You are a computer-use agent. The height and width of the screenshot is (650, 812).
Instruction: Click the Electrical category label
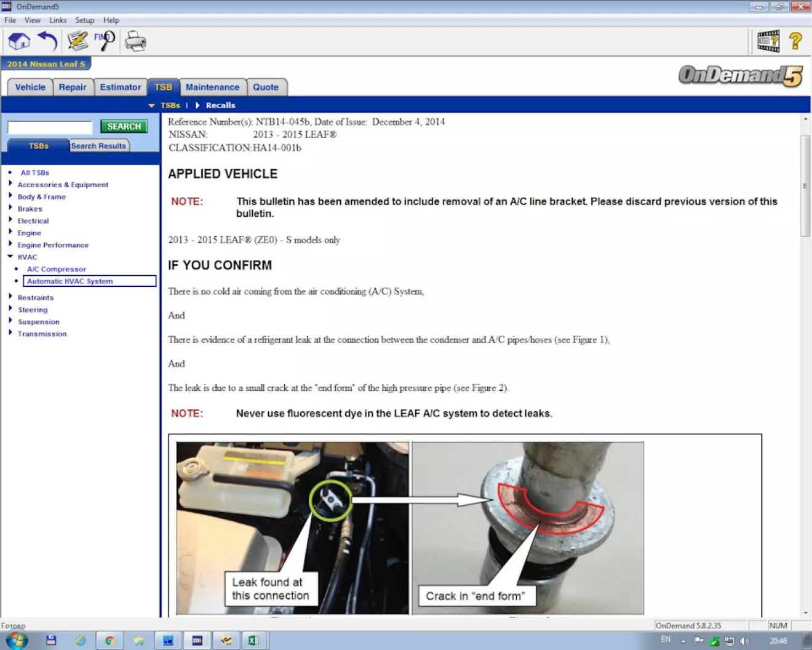(x=33, y=221)
